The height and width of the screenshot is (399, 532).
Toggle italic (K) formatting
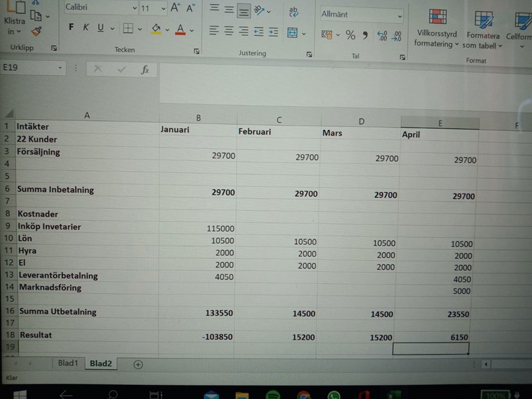pos(86,28)
